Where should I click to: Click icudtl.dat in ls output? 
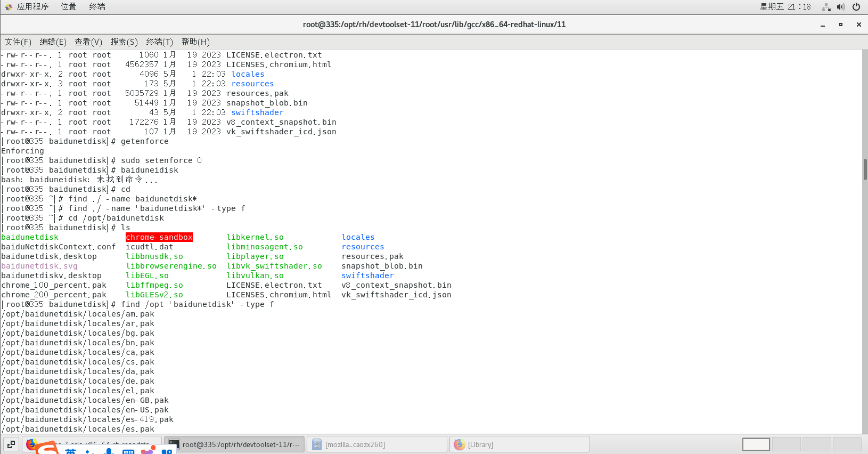point(150,247)
